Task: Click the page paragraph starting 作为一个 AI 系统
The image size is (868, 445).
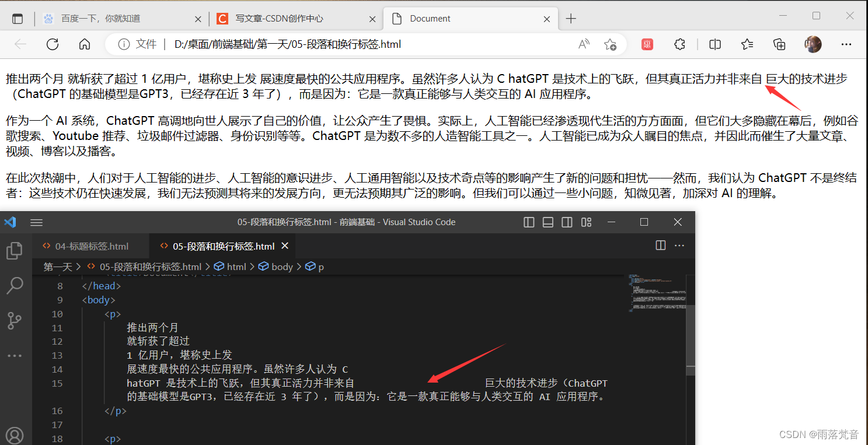Action: pyautogui.click(x=433, y=136)
